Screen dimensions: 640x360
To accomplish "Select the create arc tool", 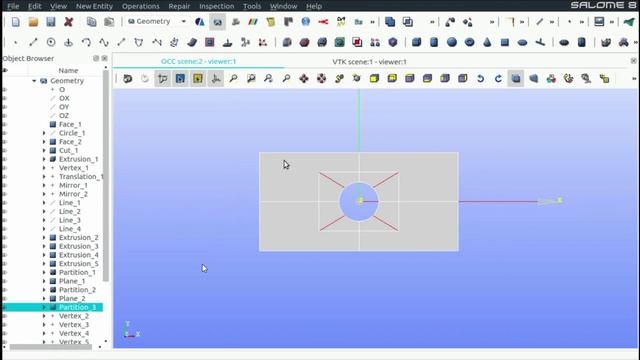I will pos(86,42).
